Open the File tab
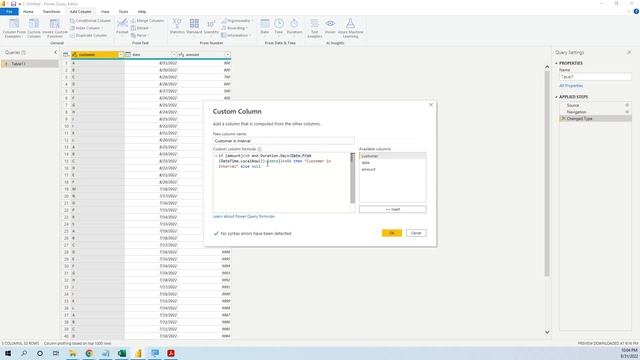This screenshot has height=360, width=640. pyautogui.click(x=9, y=12)
